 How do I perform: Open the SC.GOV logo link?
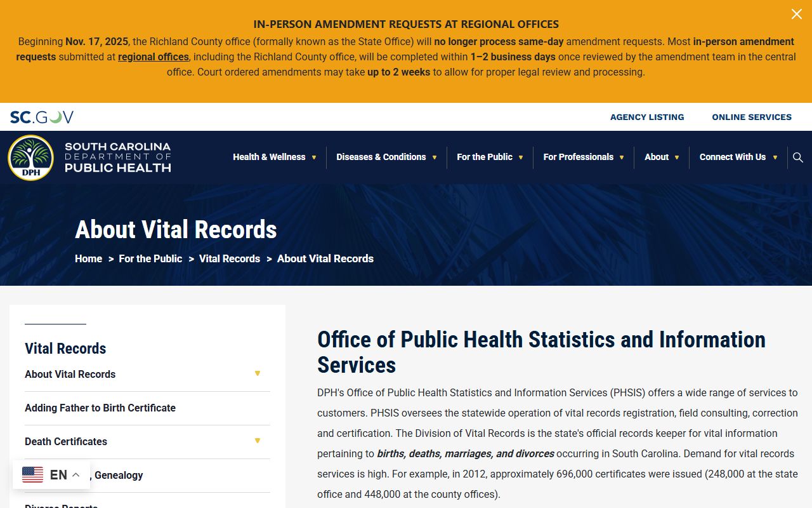42,117
